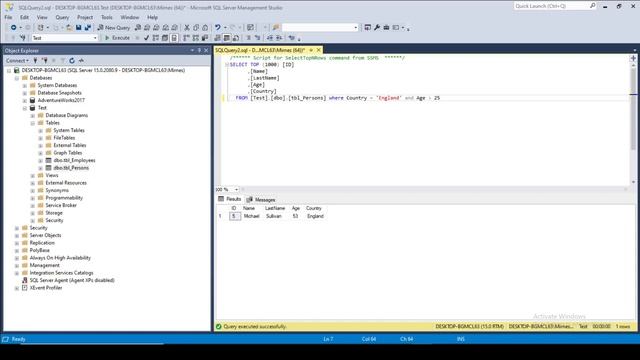Click the Copy icon in toolbar
The height and width of the screenshot is (360, 640).
pyautogui.click(x=196, y=27)
